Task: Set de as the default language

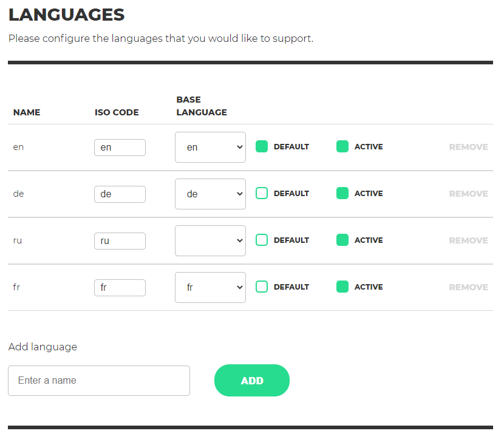Action: pyautogui.click(x=262, y=194)
